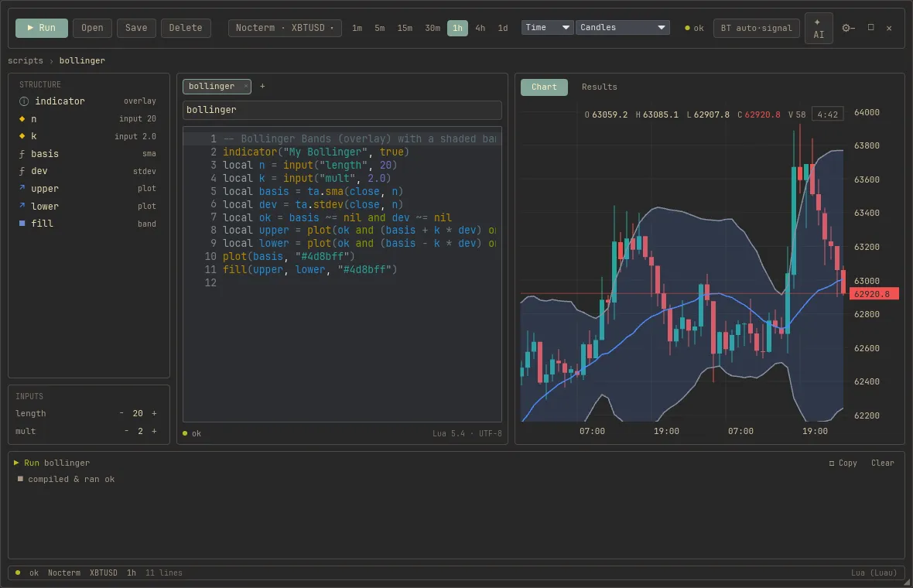Viewport: 913px width, 588px height.
Task: Maximize the application window
Action: (871, 27)
